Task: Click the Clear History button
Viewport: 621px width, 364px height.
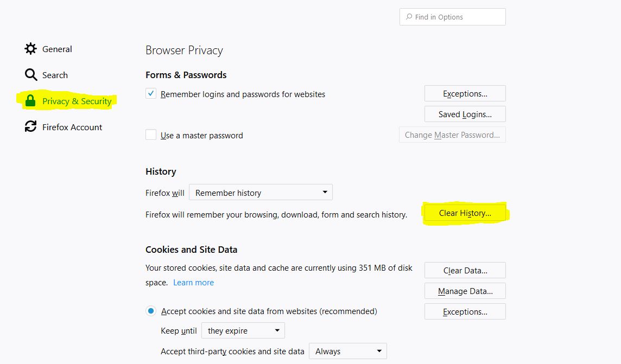Action: tap(465, 213)
